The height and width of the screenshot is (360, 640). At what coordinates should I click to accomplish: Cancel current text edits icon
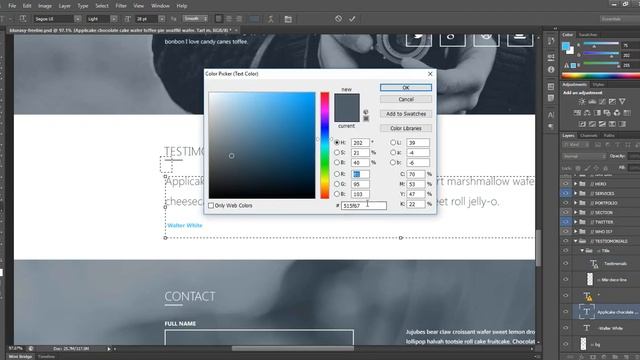pos(338,19)
